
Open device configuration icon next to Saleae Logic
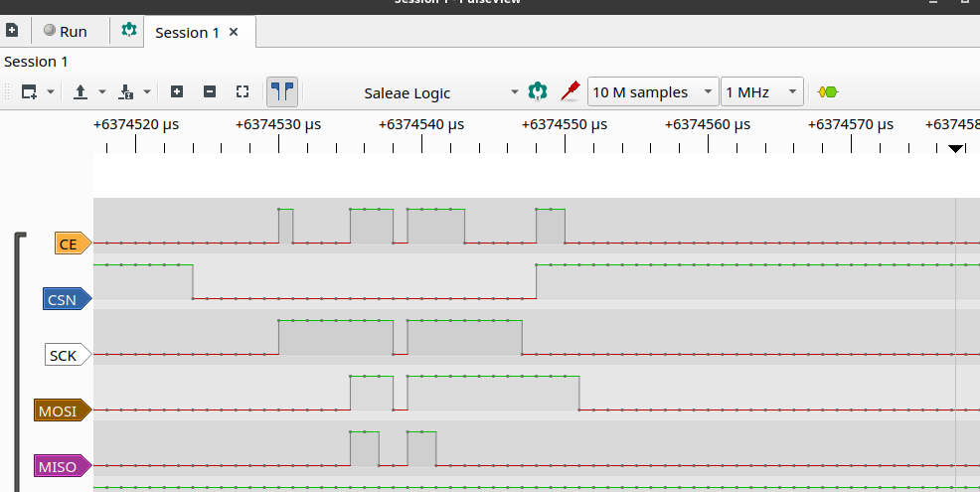click(x=538, y=92)
